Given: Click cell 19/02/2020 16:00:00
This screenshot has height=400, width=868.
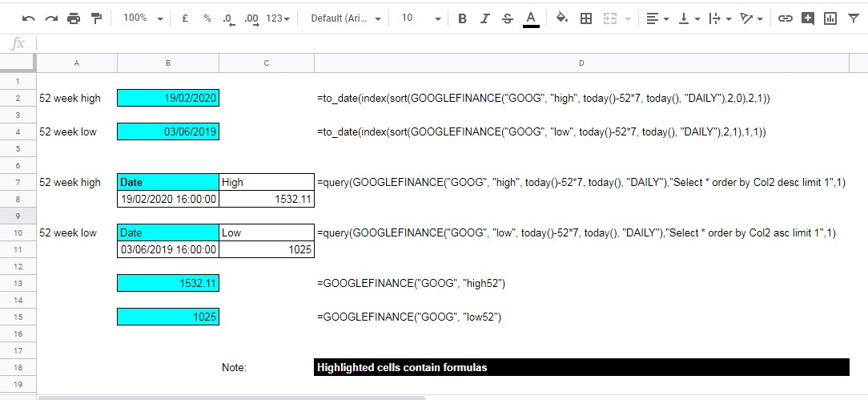Looking at the screenshot, I should tap(167, 199).
